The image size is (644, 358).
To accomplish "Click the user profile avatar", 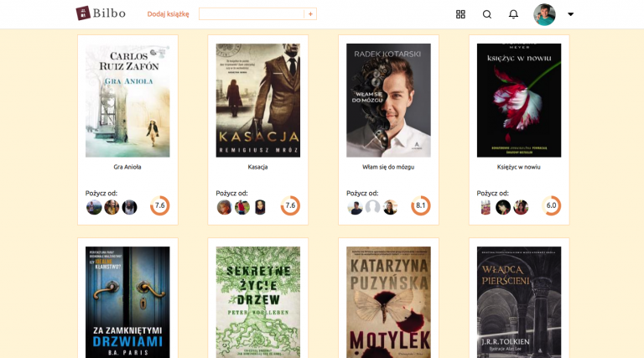I will coord(544,14).
